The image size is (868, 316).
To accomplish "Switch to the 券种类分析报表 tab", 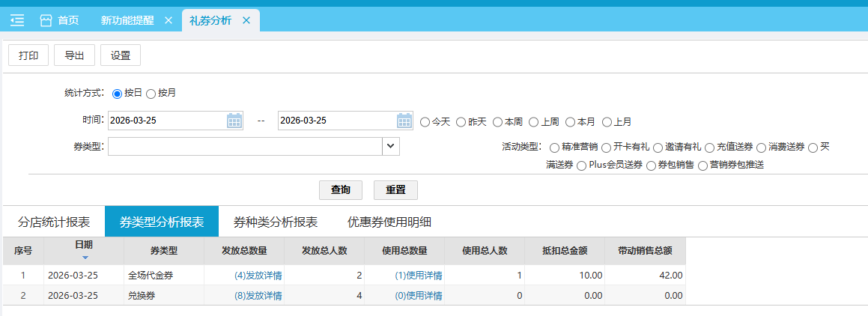I will point(275,222).
